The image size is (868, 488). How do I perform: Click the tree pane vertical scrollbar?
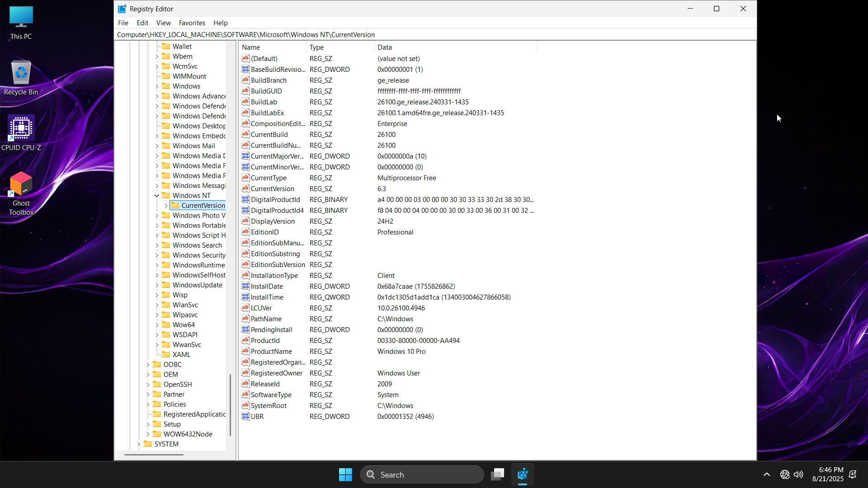point(231,405)
